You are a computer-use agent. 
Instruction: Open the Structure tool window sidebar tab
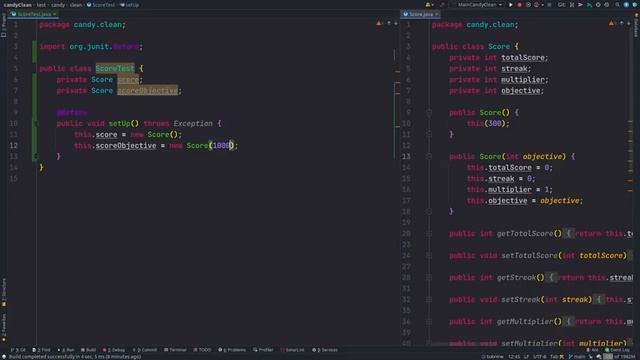[4, 292]
